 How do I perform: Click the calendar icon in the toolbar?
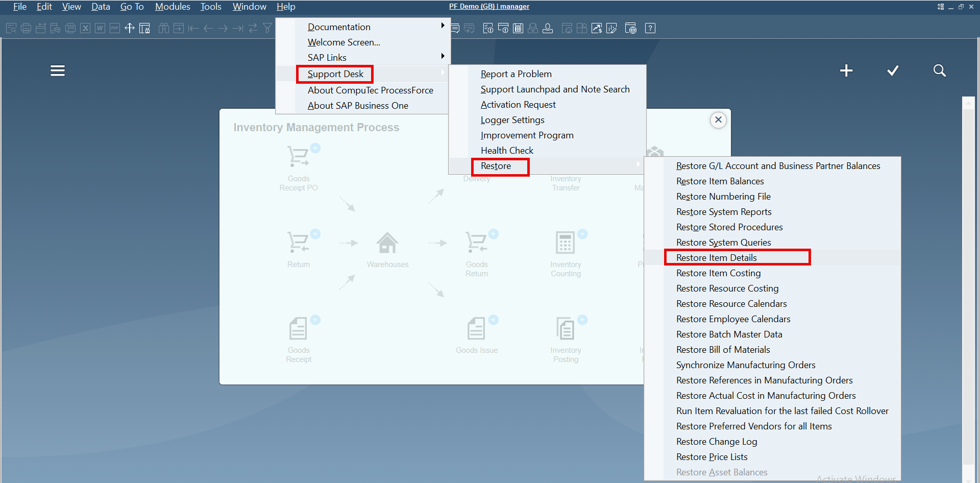(x=518, y=28)
